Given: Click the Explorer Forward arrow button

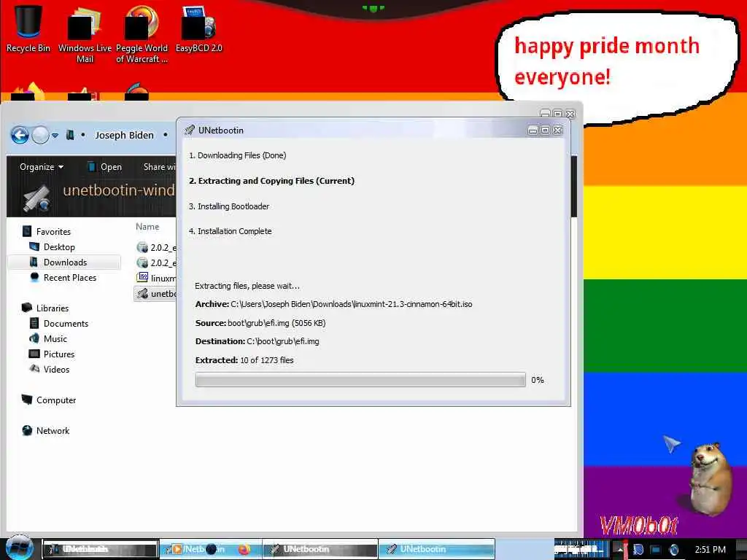Looking at the screenshot, I should (x=41, y=135).
